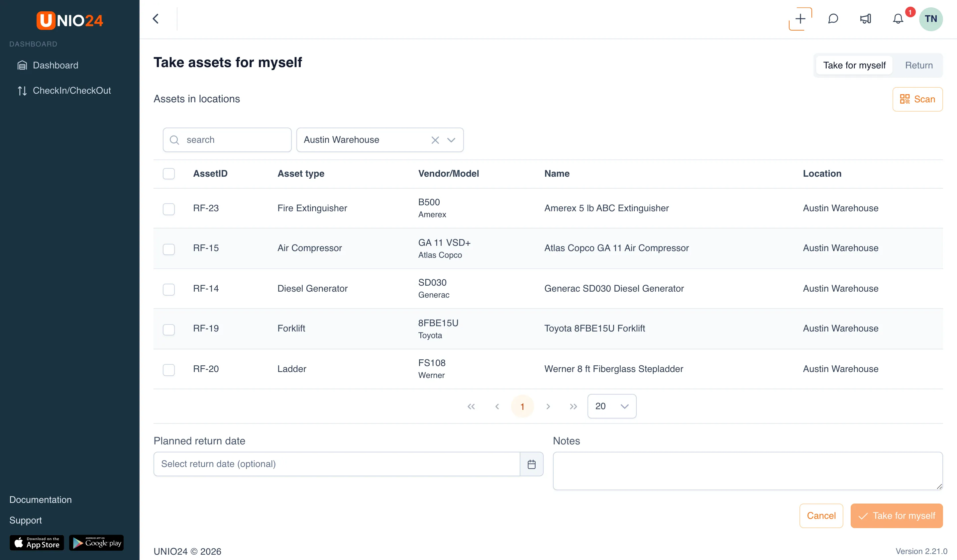Click the Toyota 8FBE15U Forklift name

tap(594, 328)
